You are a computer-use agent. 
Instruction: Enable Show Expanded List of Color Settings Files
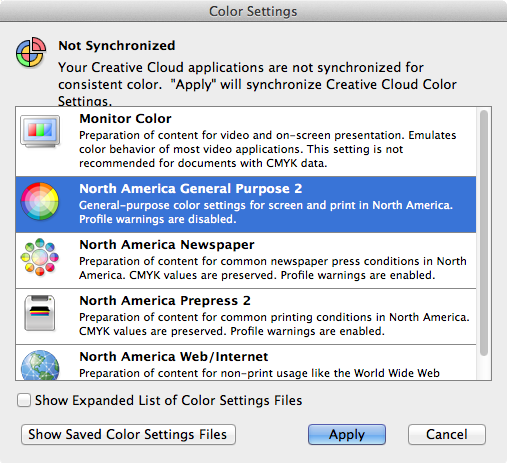(x=24, y=400)
